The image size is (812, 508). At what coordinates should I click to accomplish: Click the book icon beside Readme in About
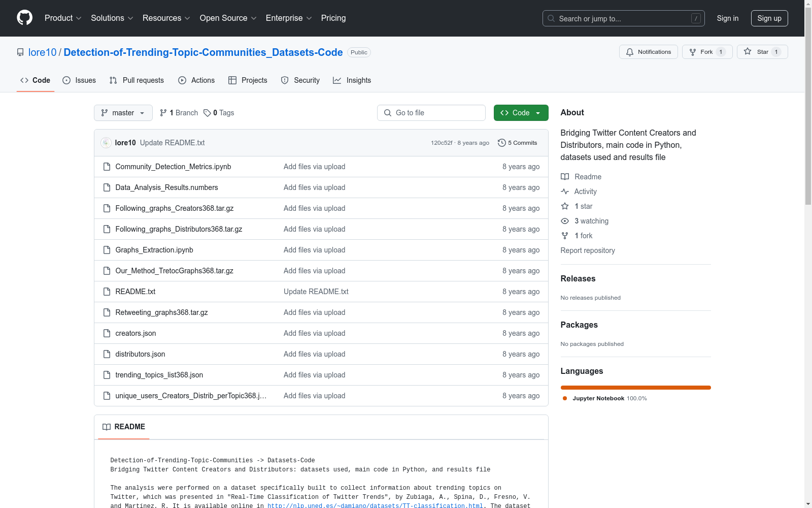(x=565, y=177)
